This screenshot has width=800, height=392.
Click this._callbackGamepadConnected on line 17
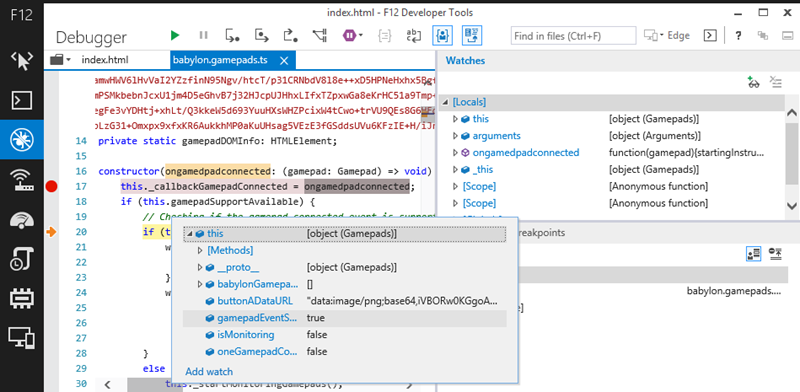coord(204,186)
